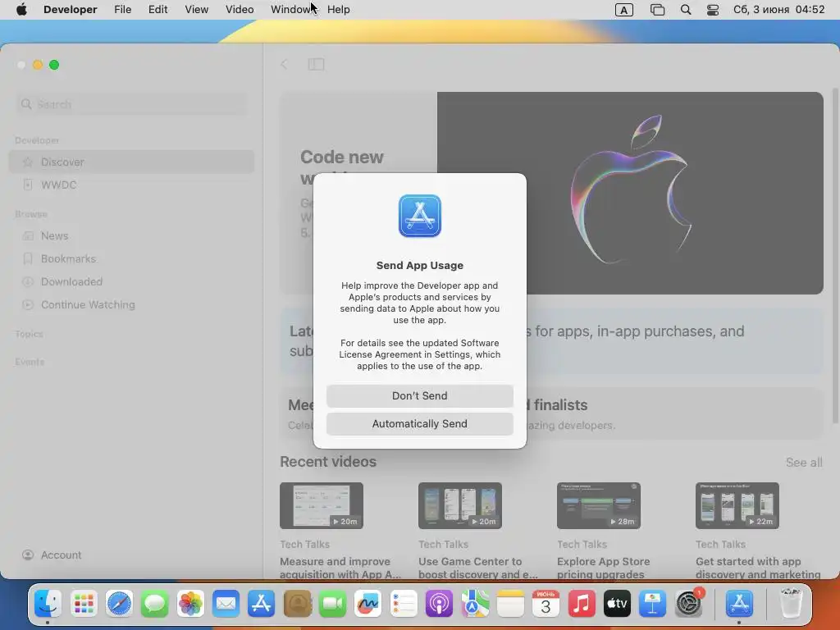Open the Explore App Store pricing video thumbnail
The image size is (840, 630).
599,505
